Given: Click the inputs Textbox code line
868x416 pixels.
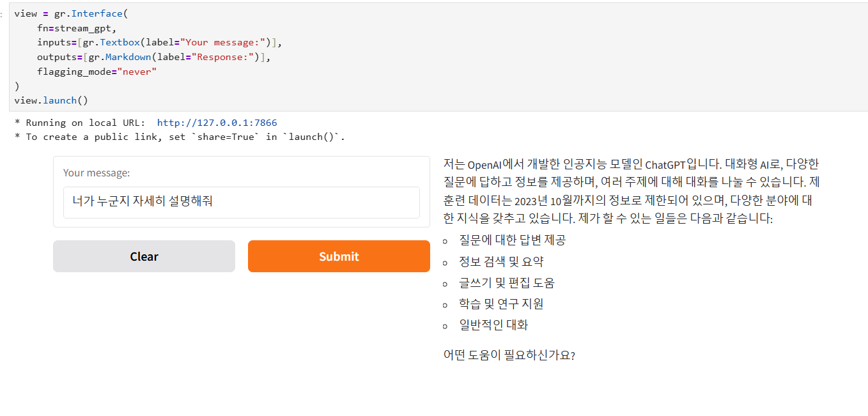Looking at the screenshot, I should click(159, 43).
